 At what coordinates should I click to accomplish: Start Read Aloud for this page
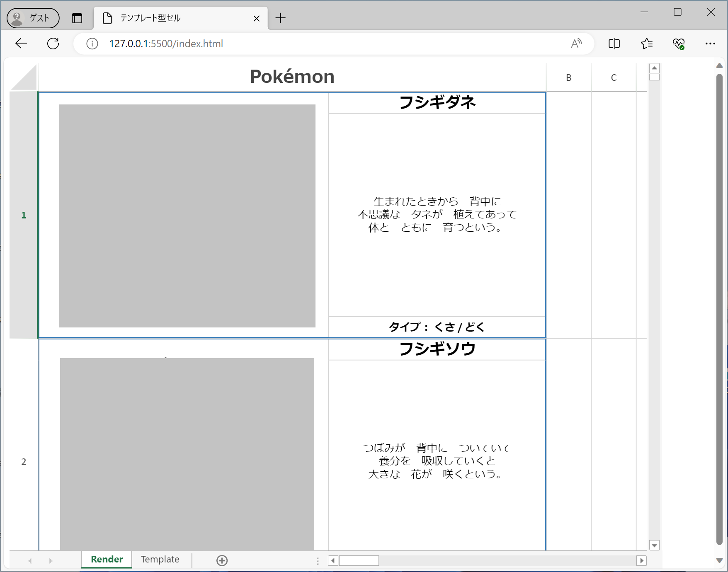576,44
